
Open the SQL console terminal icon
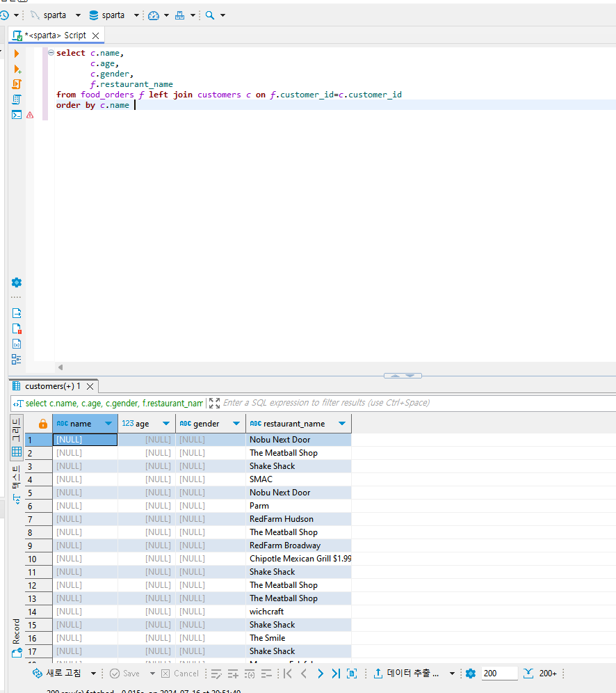16,115
